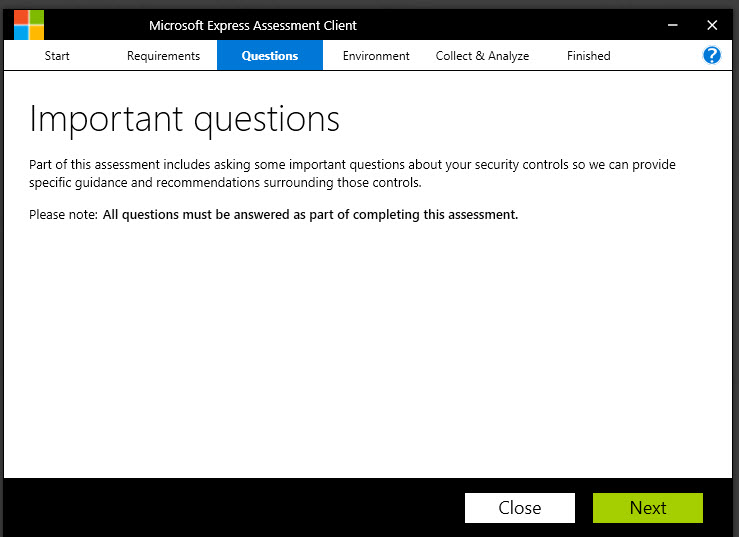Go to the Start tab

tap(57, 56)
